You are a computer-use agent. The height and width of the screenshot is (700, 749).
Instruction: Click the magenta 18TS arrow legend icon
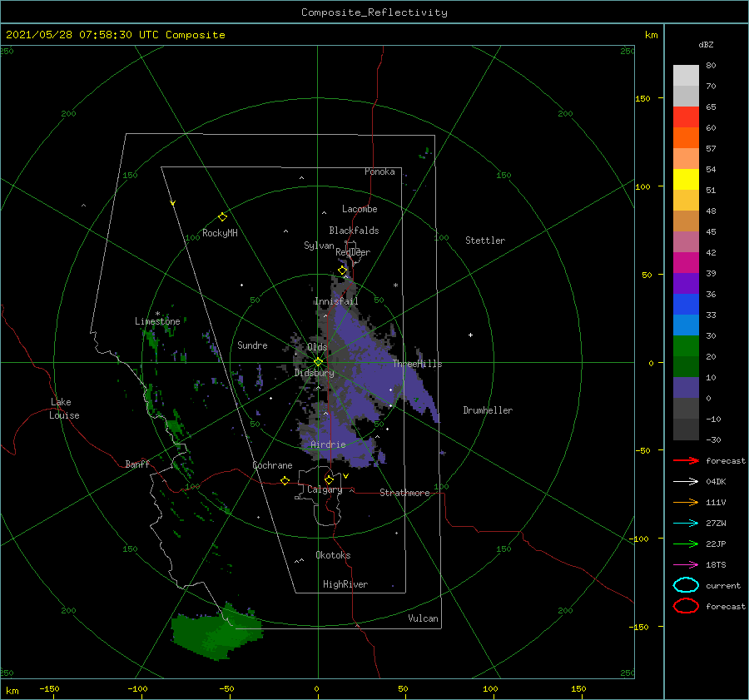coord(686,565)
